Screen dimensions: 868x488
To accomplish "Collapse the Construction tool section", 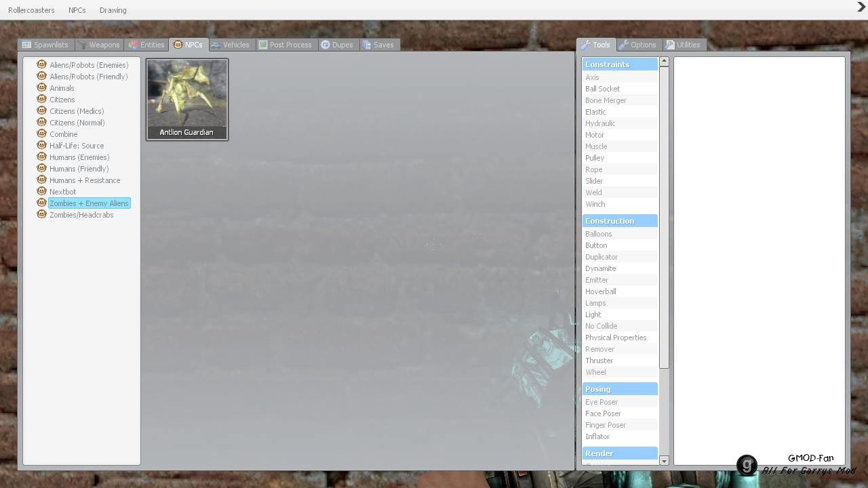I will tap(620, 221).
